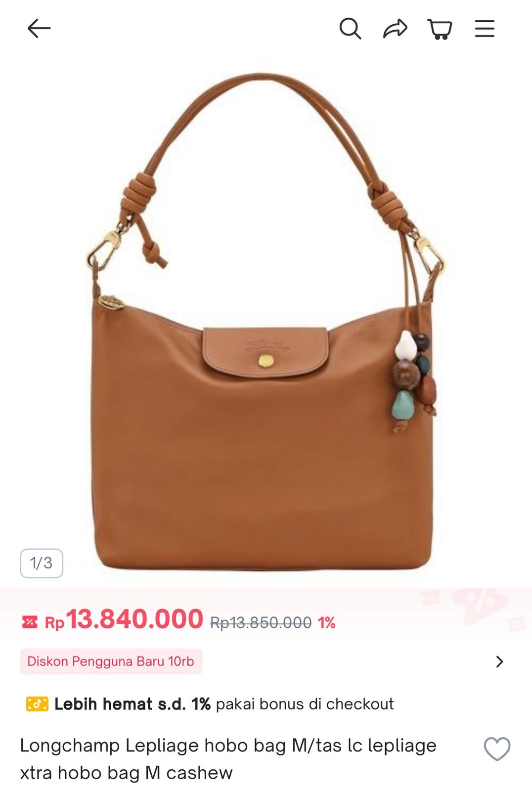Select Diskon Pengguna Baru 10rb tag

click(111, 661)
